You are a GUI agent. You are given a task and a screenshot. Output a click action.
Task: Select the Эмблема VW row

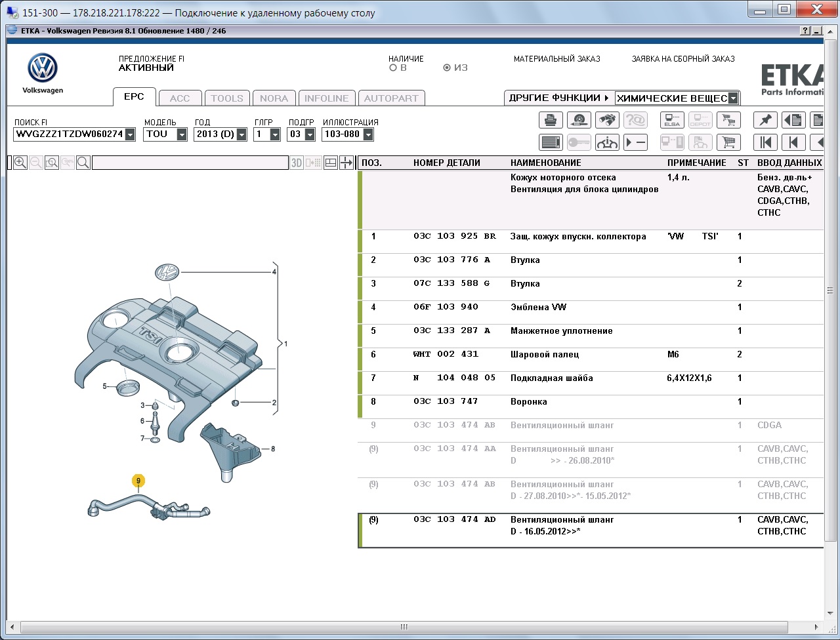click(x=591, y=312)
